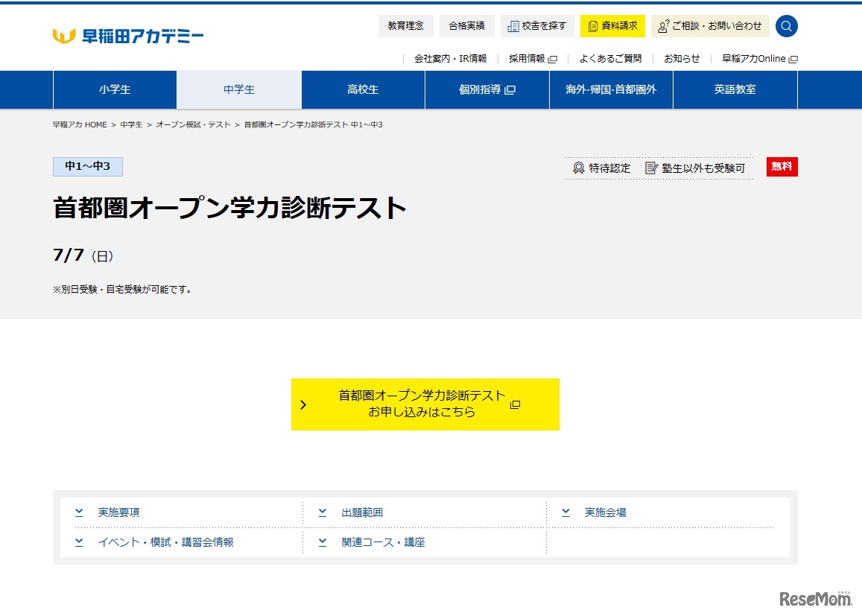
Task: Follow オープン模試・テスト breadcrumb link
Action: [193, 124]
